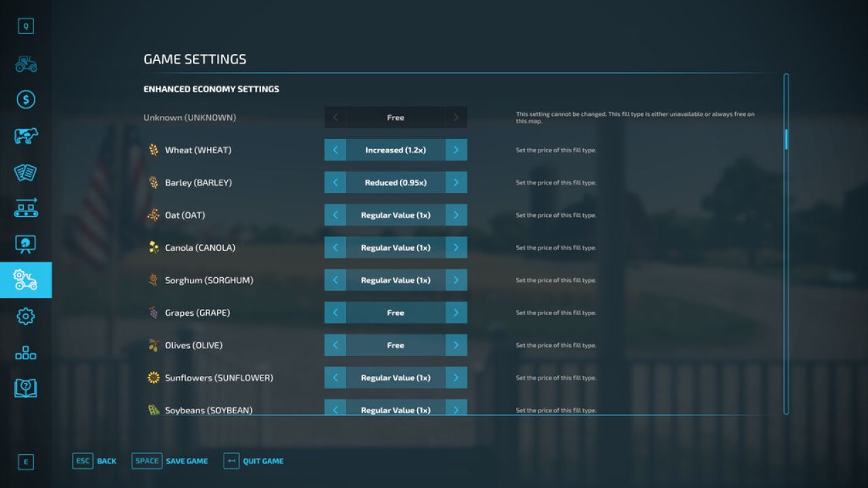Click the Save Game button
Viewport: 868px width, 488px height.
coord(170,461)
